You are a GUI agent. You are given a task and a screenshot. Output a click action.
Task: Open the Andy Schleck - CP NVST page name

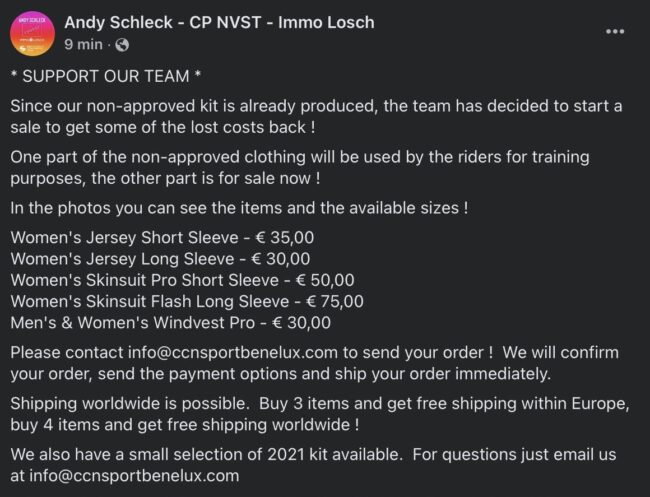[x=219, y=22]
